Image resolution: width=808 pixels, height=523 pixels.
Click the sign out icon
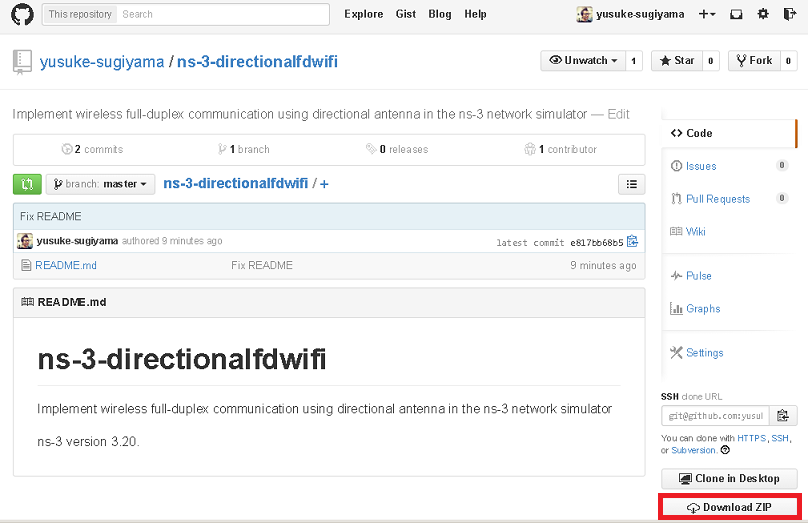coord(789,14)
